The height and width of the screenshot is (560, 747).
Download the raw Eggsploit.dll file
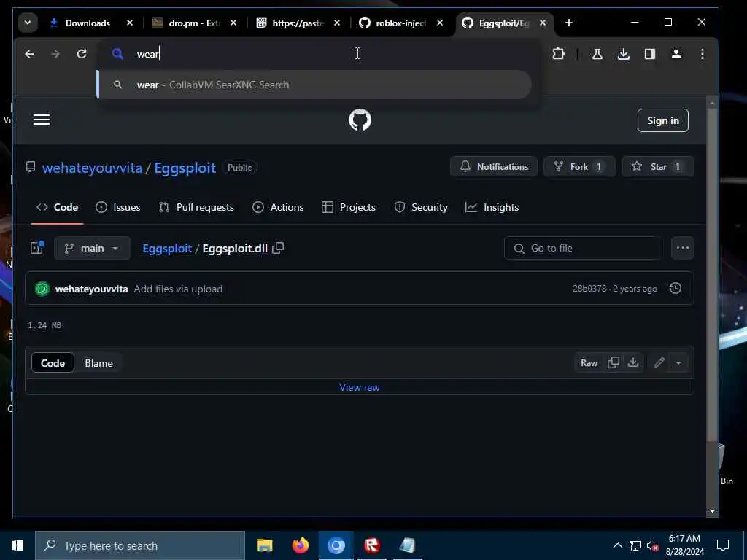click(633, 363)
